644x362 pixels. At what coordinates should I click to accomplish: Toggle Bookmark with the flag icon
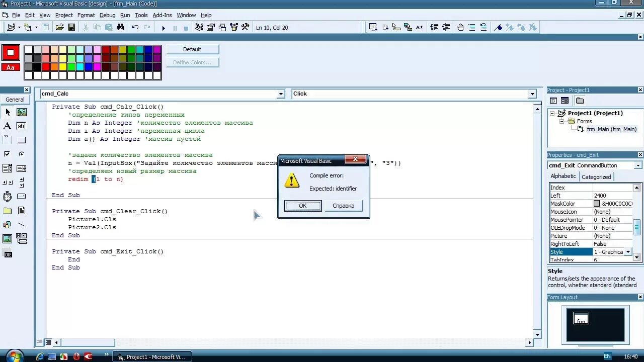click(x=498, y=28)
